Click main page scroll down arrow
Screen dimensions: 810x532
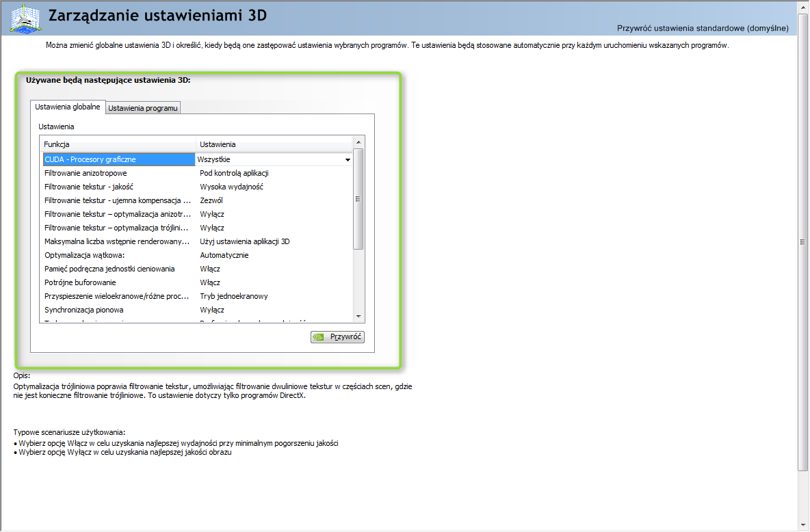(x=802, y=525)
